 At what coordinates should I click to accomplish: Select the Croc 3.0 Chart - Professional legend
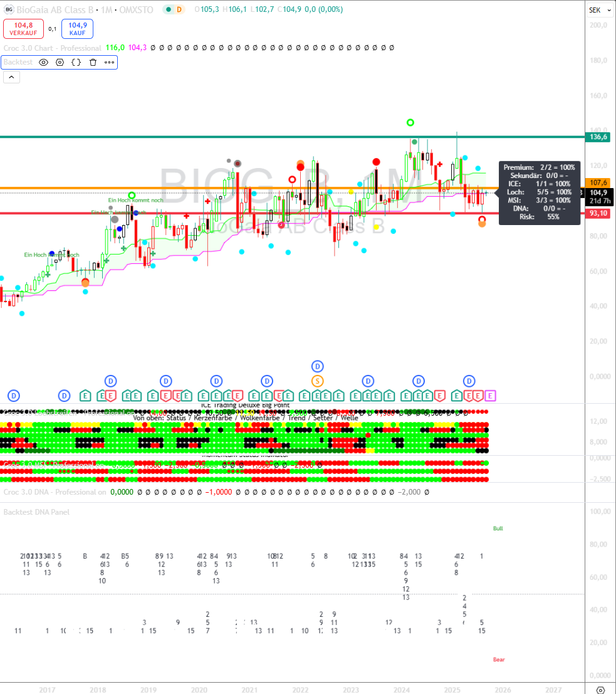pyautogui.click(x=52, y=48)
